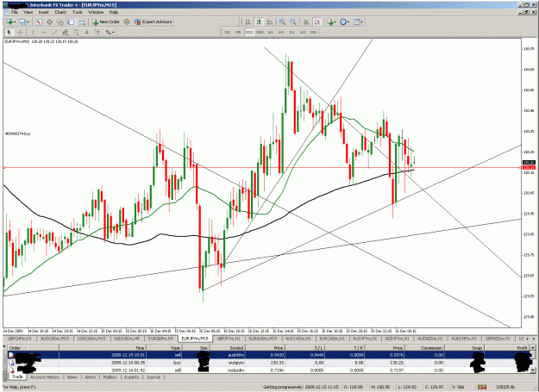
Task: Open the Arrows objects dropdown
Action: coord(110,32)
